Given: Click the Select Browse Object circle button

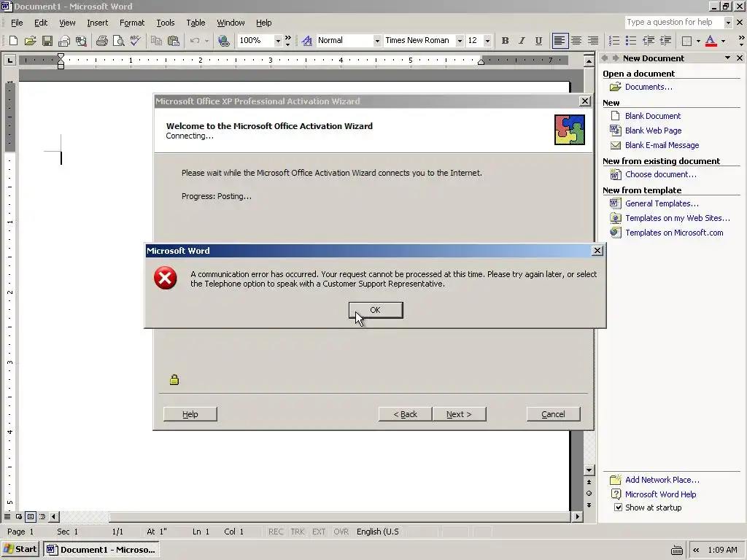Looking at the screenshot, I should point(589,494).
